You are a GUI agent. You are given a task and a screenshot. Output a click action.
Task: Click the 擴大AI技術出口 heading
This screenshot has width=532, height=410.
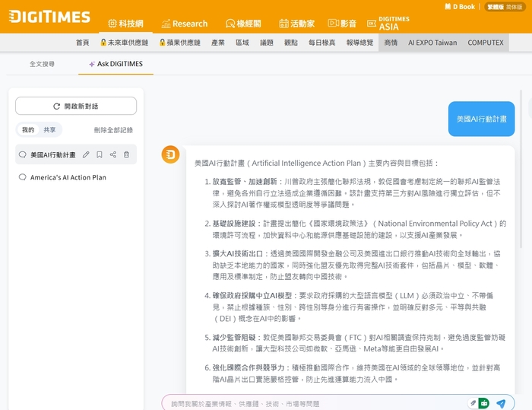238,254
